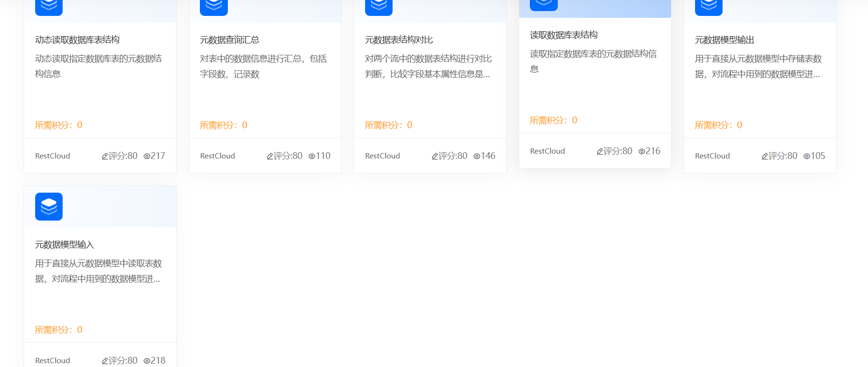Screen dimensions: 868x367
Task: Click 所需积分: 0 on 元数据查询汇总 card
Action: pyautogui.click(x=224, y=125)
